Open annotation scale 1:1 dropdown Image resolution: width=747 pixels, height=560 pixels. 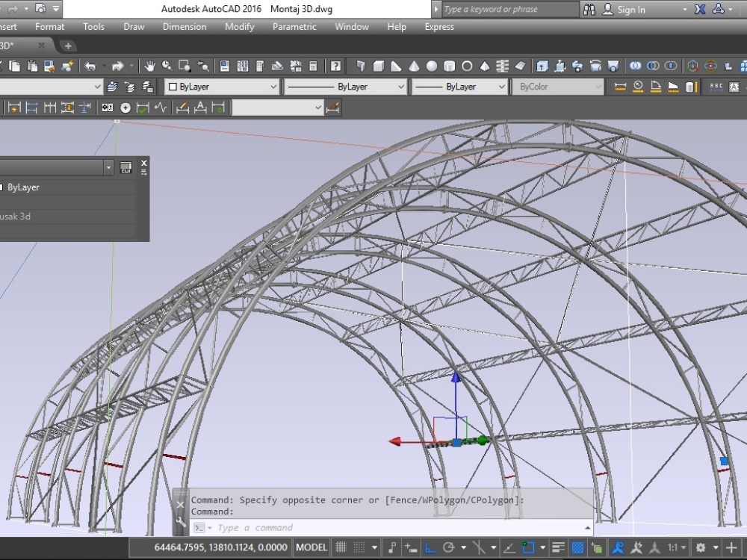[678, 547]
